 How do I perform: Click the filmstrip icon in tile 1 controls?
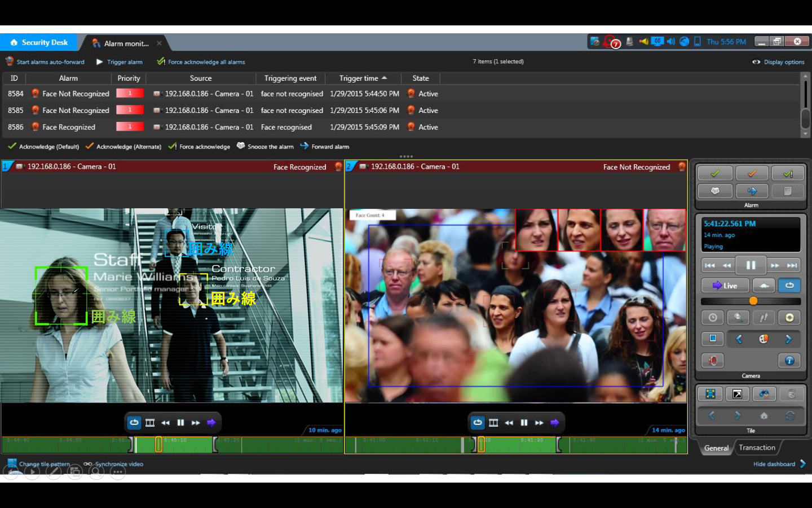pos(150,422)
